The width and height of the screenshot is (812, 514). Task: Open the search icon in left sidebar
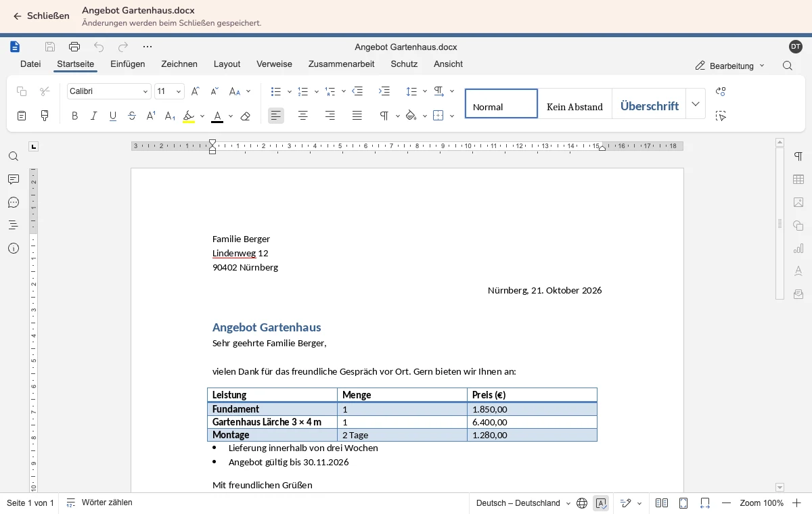[14, 156]
